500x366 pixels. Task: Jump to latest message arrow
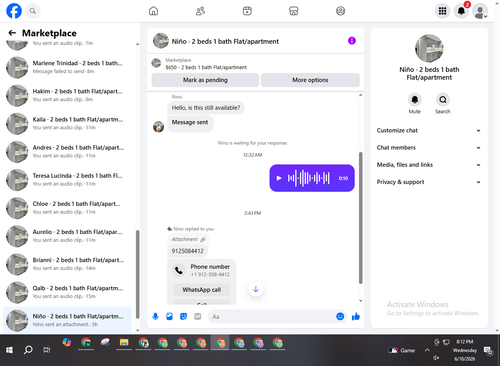click(x=256, y=289)
